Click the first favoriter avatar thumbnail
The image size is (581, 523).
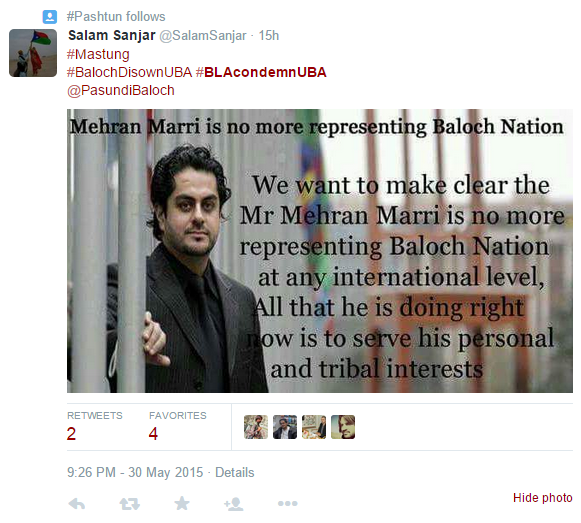click(256, 427)
